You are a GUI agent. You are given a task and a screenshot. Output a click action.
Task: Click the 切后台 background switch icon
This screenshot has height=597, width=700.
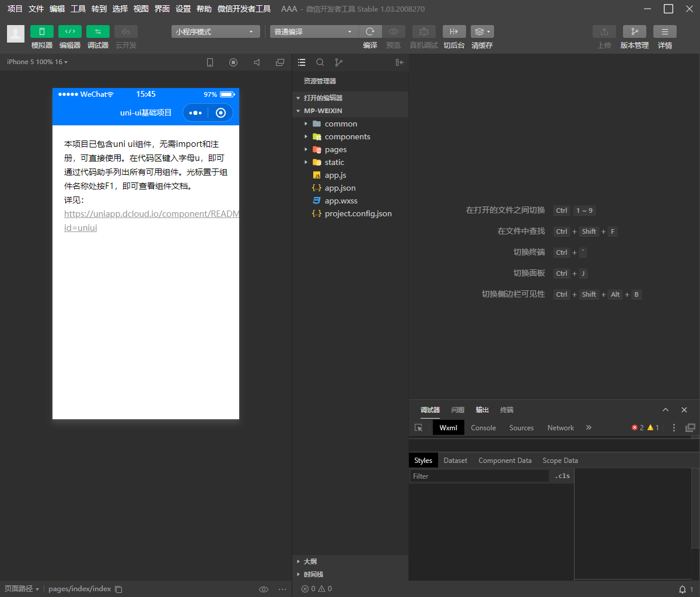pos(454,31)
